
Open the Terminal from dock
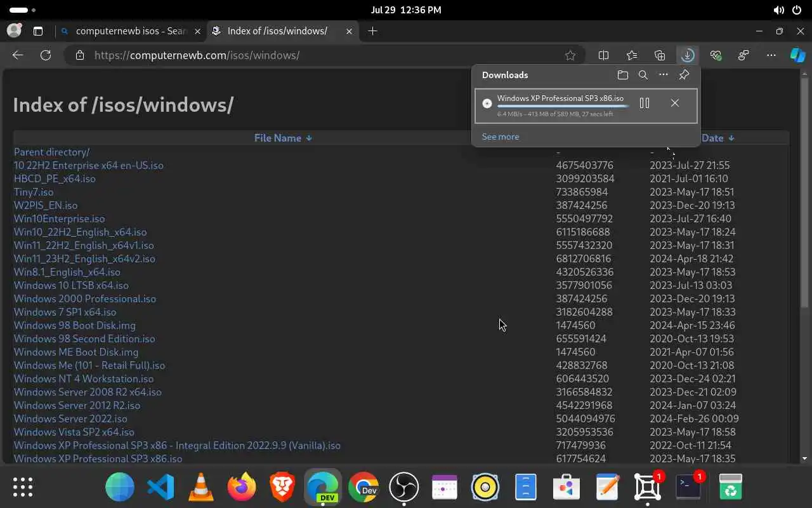(x=688, y=487)
